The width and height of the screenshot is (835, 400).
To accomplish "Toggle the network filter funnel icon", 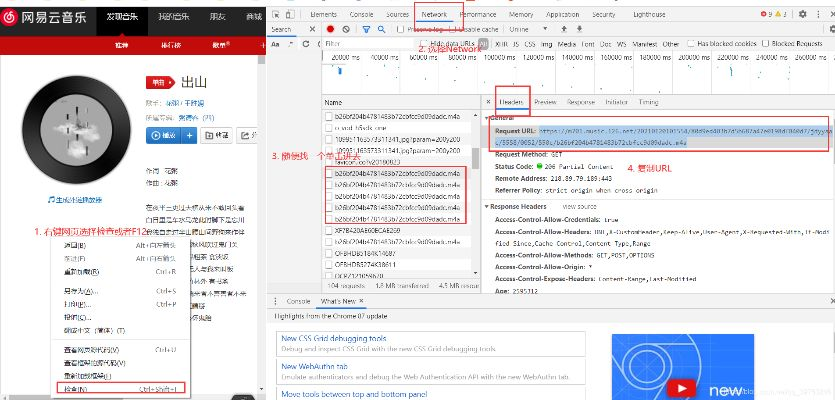I will pyautogui.click(x=366, y=30).
